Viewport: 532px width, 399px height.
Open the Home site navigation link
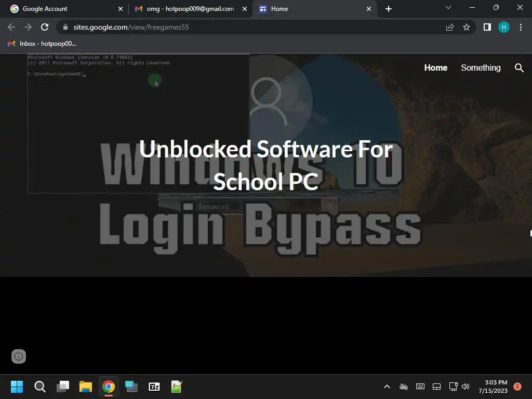436,68
